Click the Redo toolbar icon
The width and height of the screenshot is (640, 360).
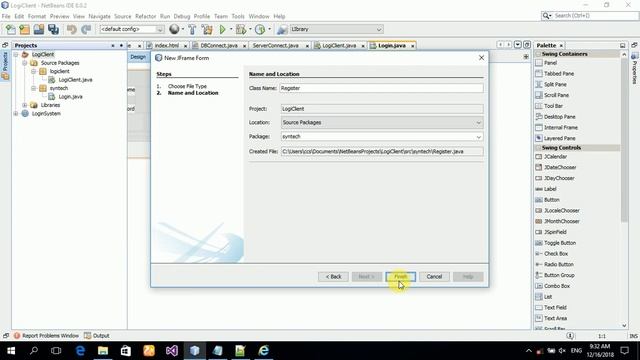click(x=86, y=29)
